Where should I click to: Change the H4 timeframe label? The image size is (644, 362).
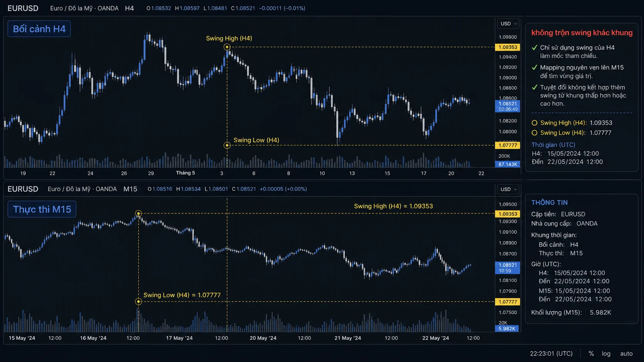click(129, 8)
